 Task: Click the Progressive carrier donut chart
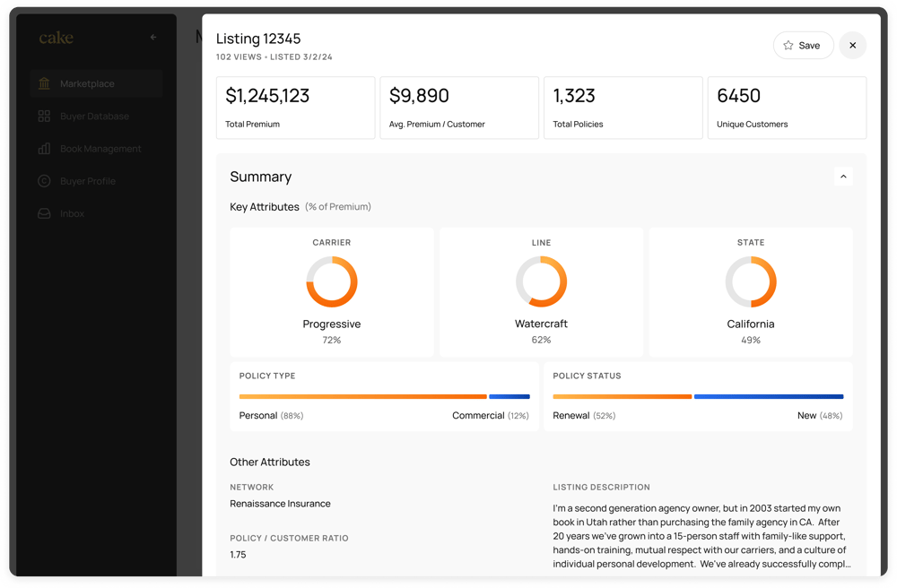point(332,281)
